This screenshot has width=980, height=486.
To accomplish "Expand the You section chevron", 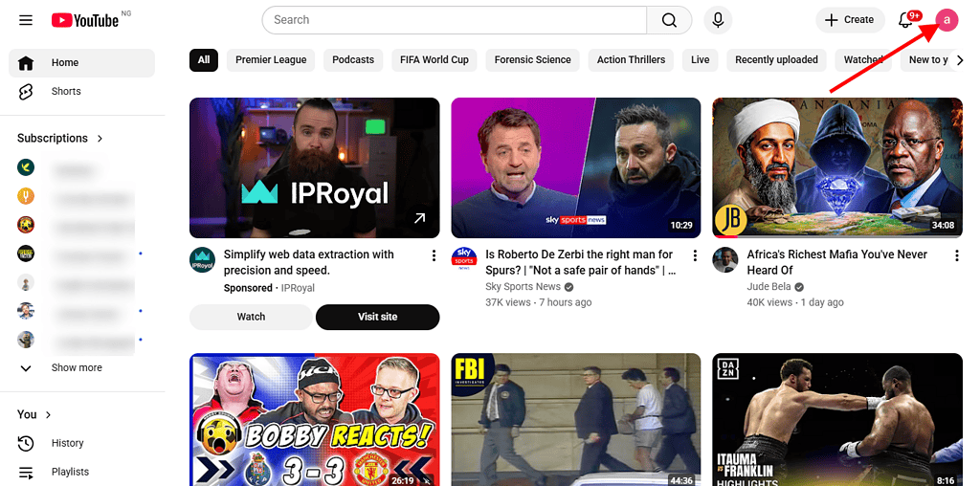I will 49,415.
